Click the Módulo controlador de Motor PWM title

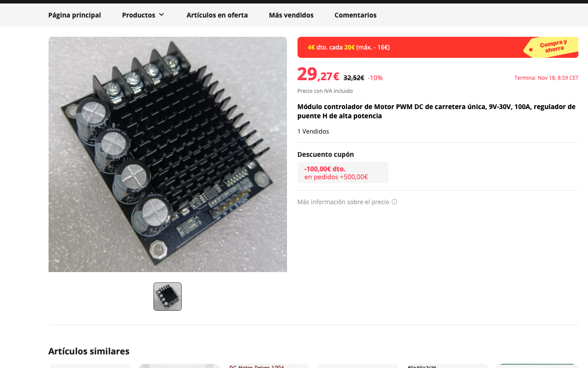436,111
